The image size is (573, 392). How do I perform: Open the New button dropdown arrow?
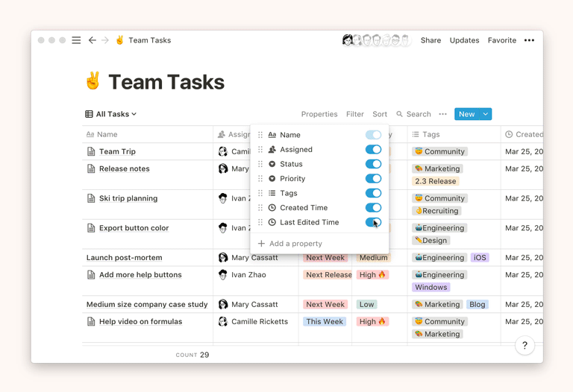pos(485,115)
